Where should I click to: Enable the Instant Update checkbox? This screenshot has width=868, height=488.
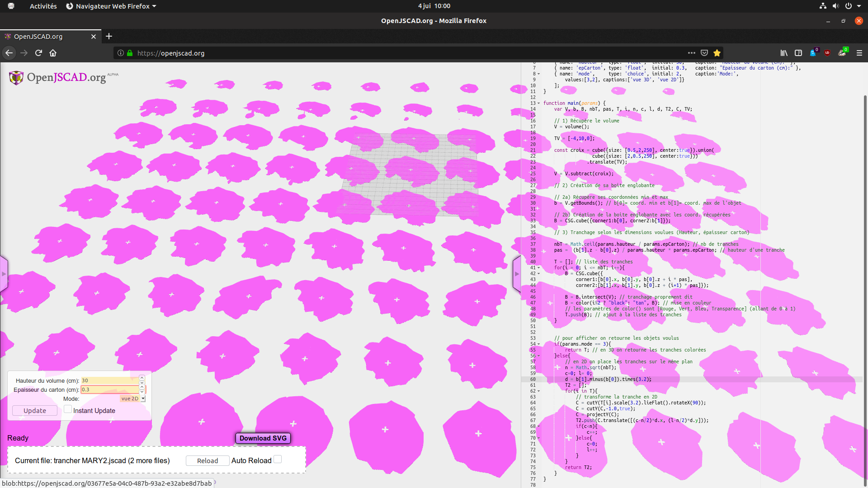(68, 409)
